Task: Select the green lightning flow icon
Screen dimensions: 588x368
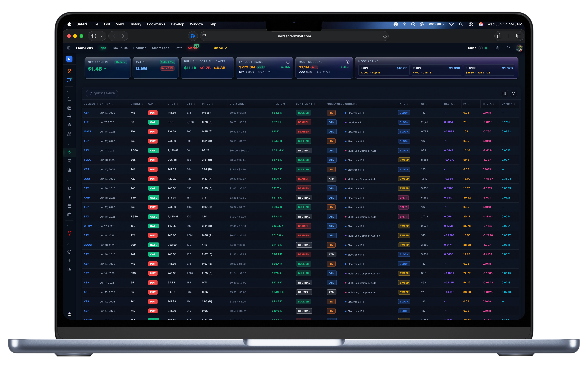Action: (x=69, y=152)
